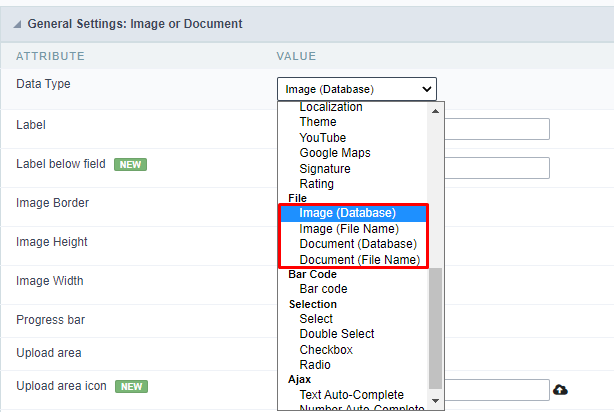Viewport: 614px width, 412px height.
Task: Choose Text Auto-Complete option
Action: tap(351, 395)
